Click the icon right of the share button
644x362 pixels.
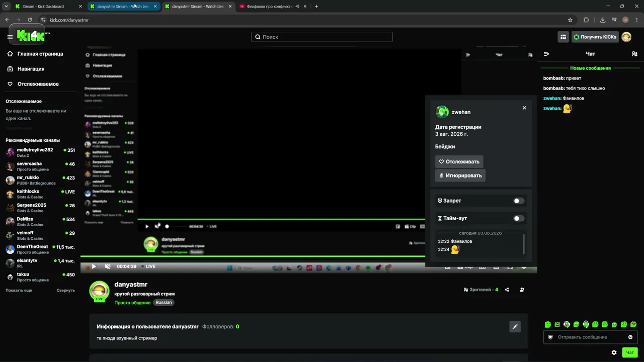(x=522, y=290)
